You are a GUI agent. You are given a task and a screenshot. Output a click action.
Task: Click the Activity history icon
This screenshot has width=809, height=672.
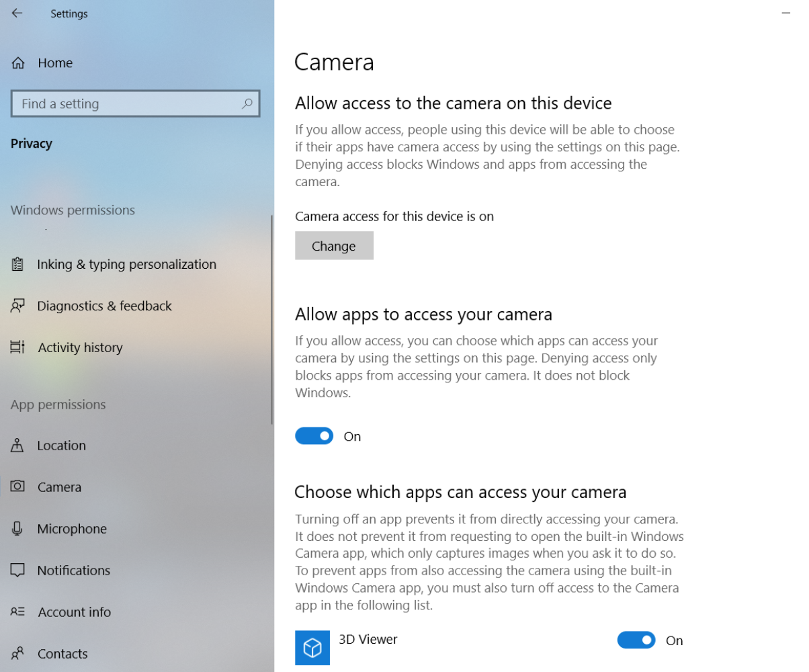[18, 347]
